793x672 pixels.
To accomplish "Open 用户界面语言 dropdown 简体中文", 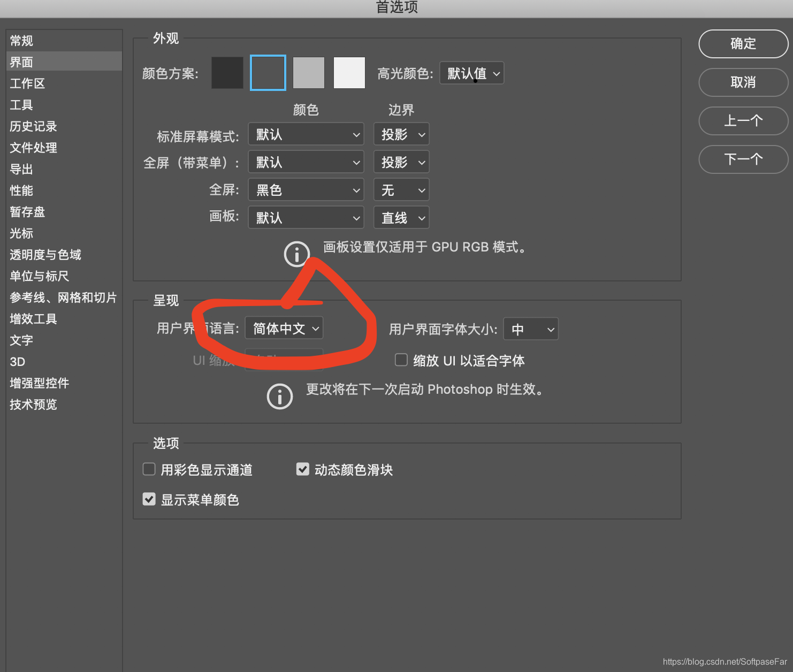I will (x=284, y=329).
